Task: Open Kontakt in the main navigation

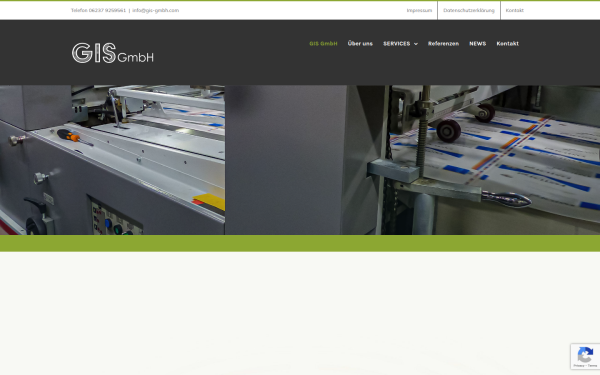Action: coord(507,44)
